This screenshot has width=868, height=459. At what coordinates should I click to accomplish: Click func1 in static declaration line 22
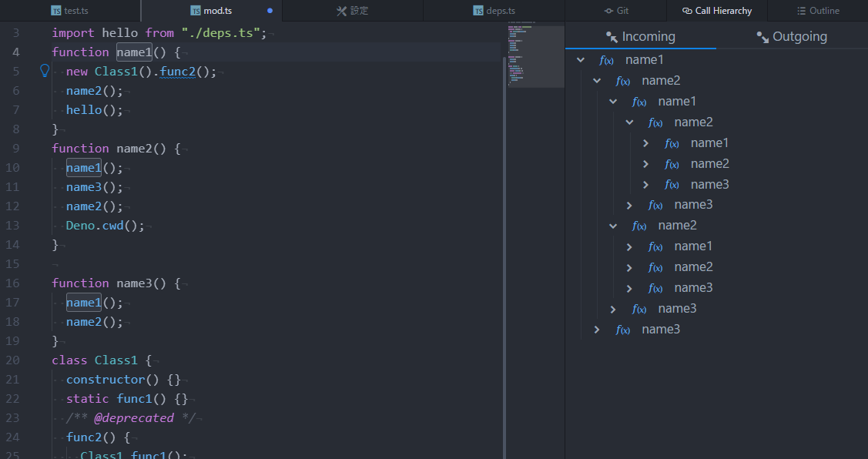click(134, 399)
